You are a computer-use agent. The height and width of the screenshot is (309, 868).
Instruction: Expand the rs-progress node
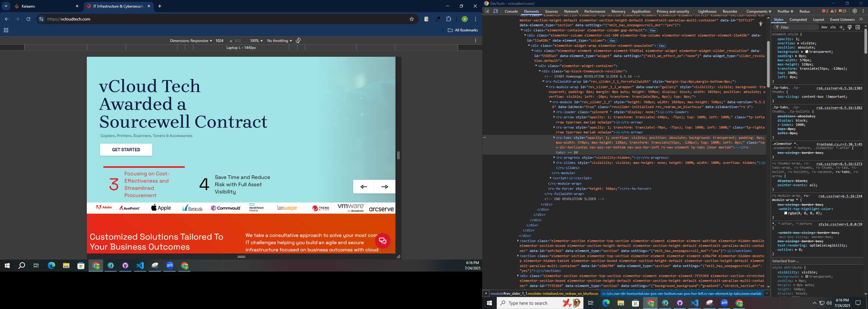[554, 158]
